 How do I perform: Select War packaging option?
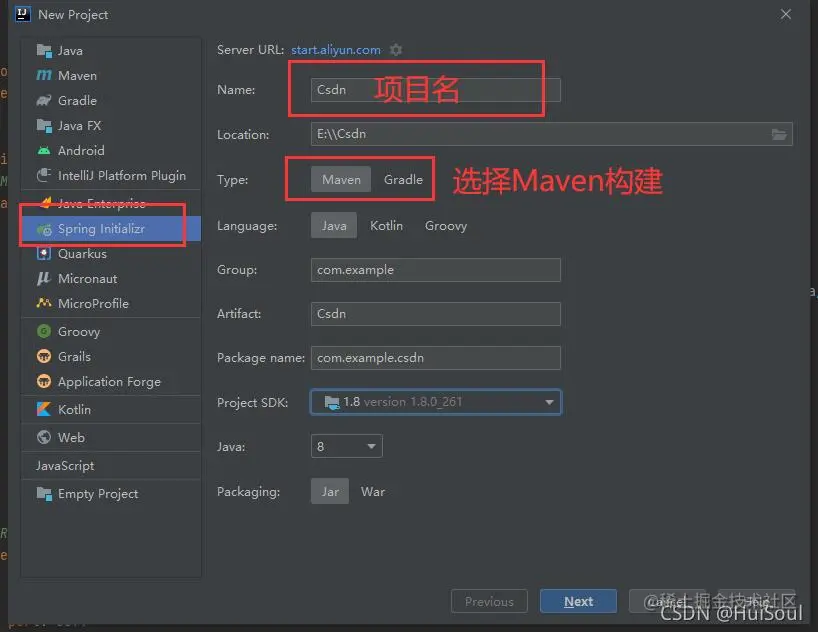point(373,492)
